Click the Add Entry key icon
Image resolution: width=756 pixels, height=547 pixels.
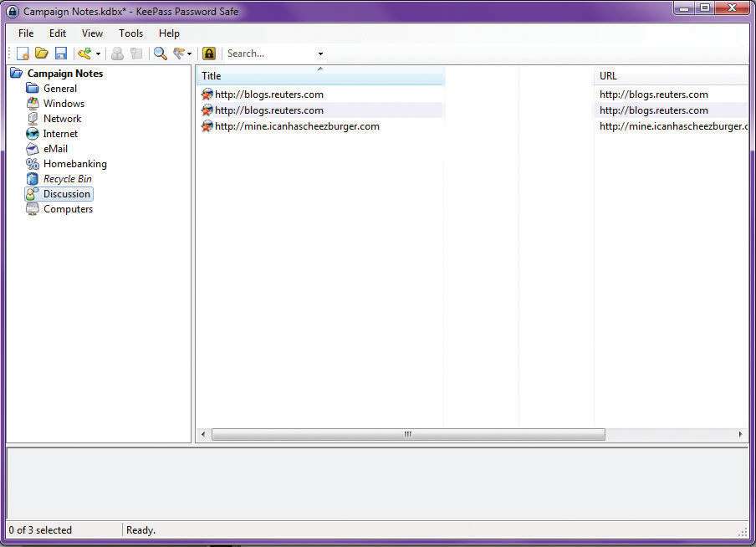[84, 54]
